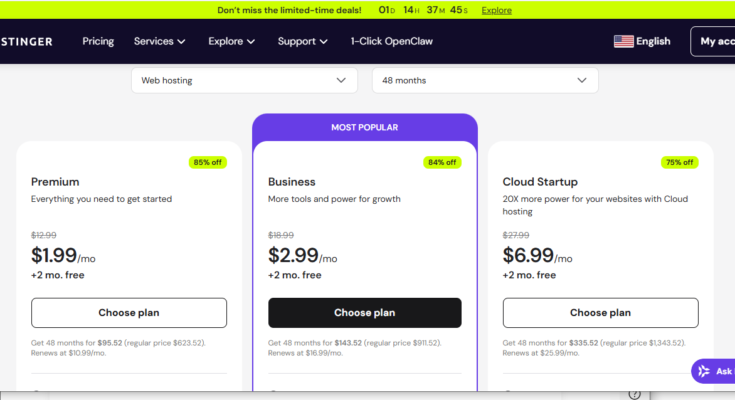Click the 85% off badge on Premium
This screenshot has height=400, width=735.
[208, 162]
